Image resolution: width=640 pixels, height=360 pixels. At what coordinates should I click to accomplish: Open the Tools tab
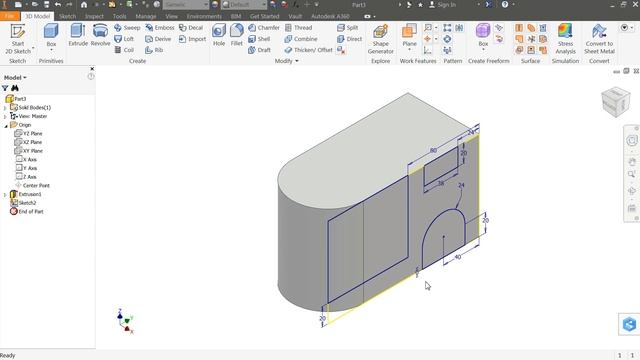(120, 16)
